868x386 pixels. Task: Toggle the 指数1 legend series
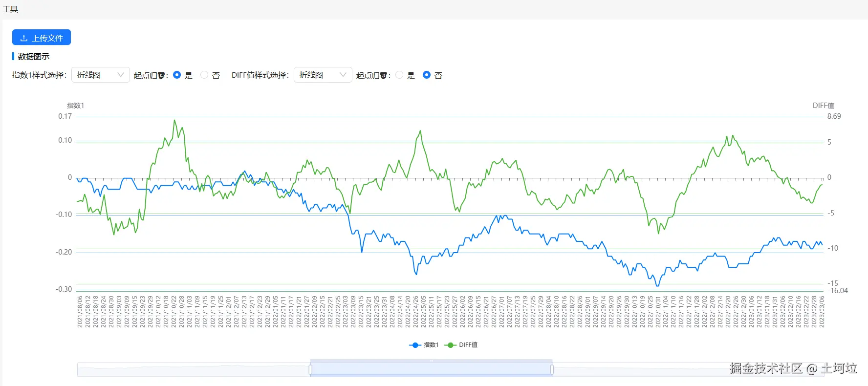[x=424, y=345]
